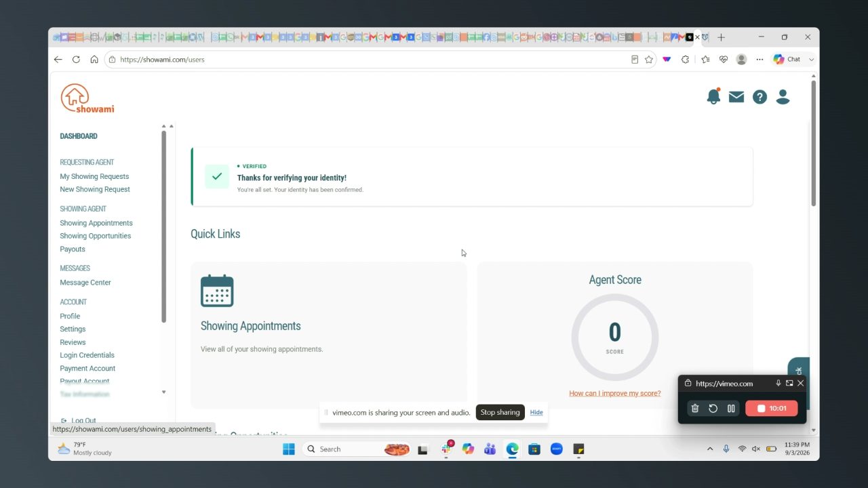
Task: Delete the Vimeo recording
Action: coord(695,409)
